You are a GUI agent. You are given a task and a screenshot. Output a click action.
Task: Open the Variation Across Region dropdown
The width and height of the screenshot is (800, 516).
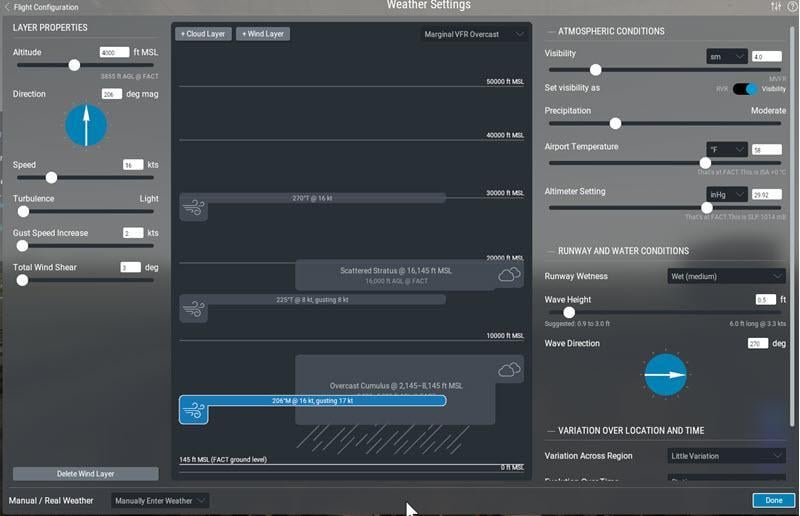(x=726, y=456)
